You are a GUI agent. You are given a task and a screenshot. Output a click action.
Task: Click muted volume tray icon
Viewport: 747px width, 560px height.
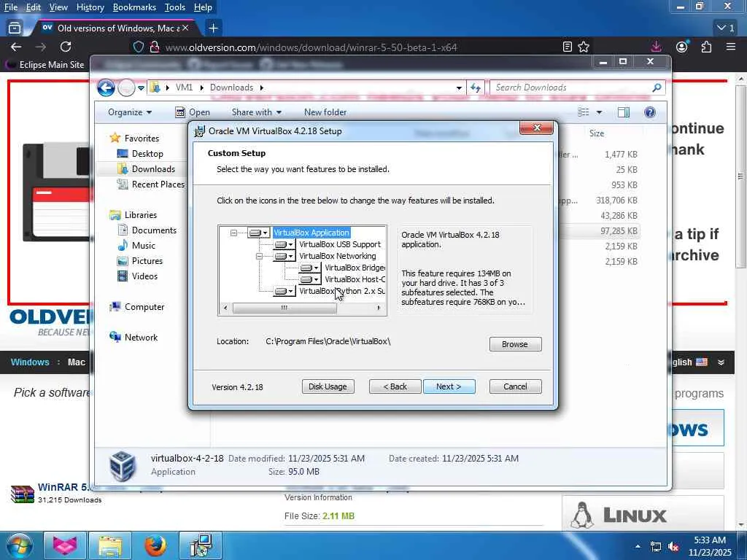pyautogui.click(x=673, y=546)
